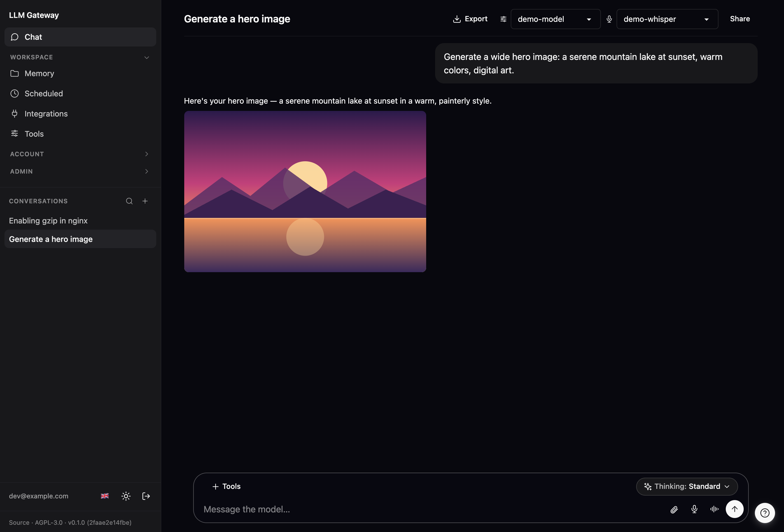The width and height of the screenshot is (784, 532).
Task: Click the microphone icon beside demo-whisper
Action: [609, 19]
